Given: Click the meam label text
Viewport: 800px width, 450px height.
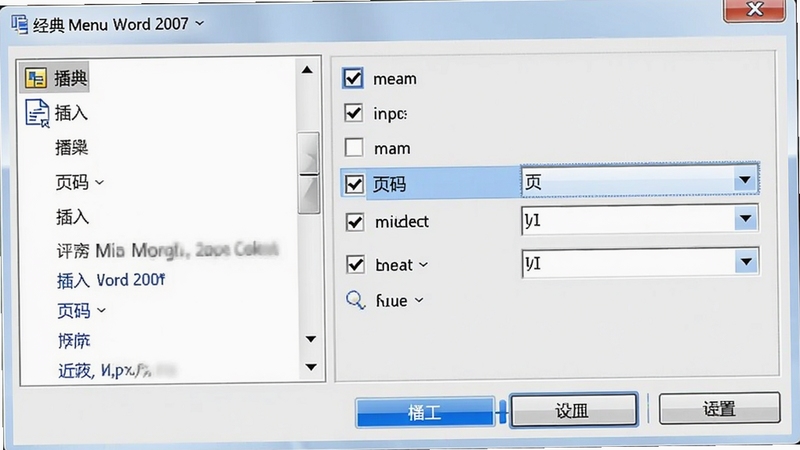Looking at the screenshot, I should click(x=395, y=79).
